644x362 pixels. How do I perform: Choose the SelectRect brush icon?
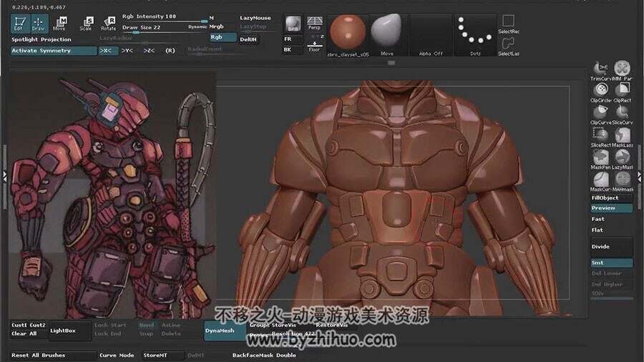point(509,24)
